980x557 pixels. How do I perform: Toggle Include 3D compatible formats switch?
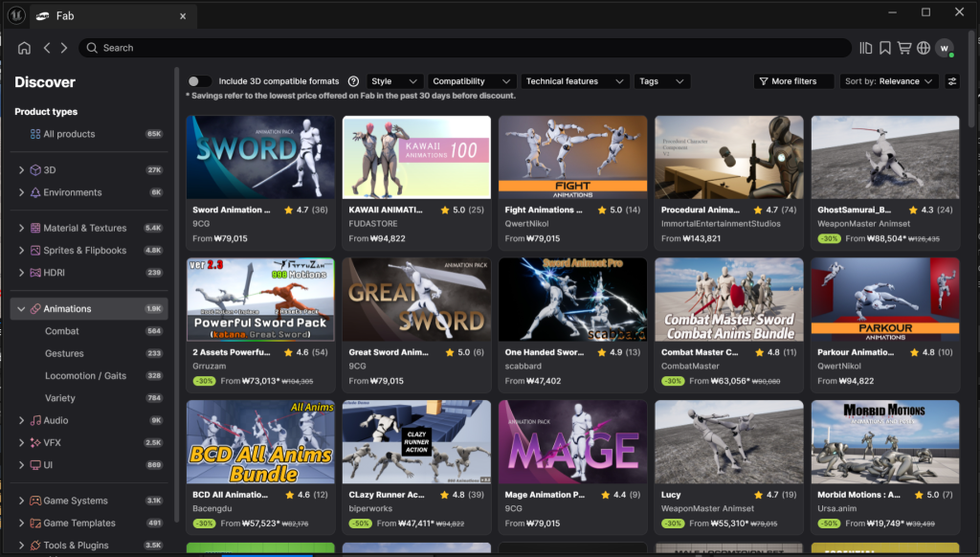pos(199,81)
